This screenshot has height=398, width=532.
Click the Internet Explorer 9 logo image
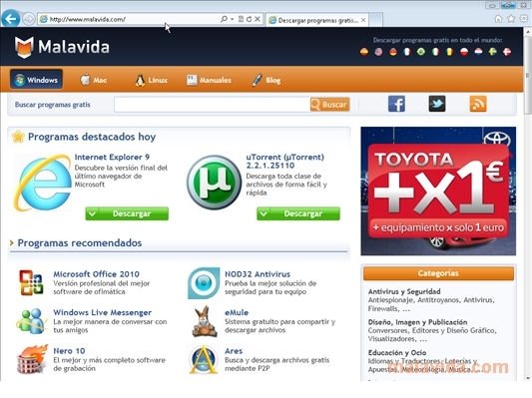coord(42,182)
